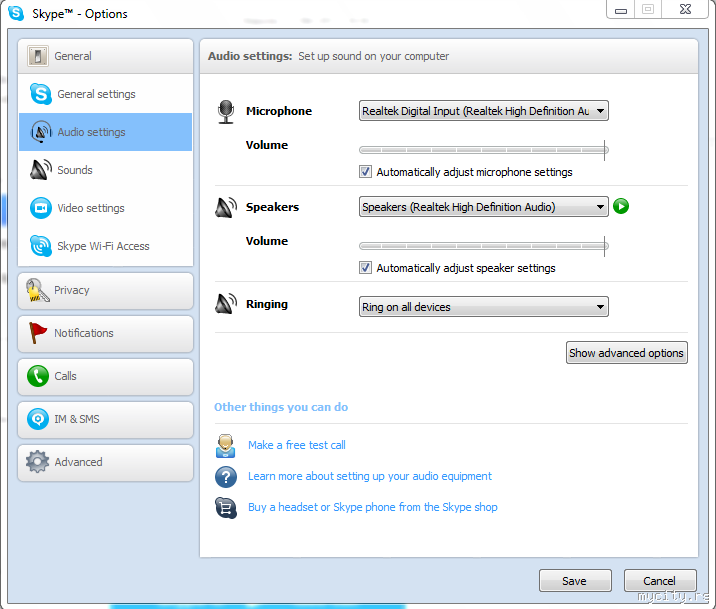Expand the Calls section
716x609 pixels.
point(105,376)
